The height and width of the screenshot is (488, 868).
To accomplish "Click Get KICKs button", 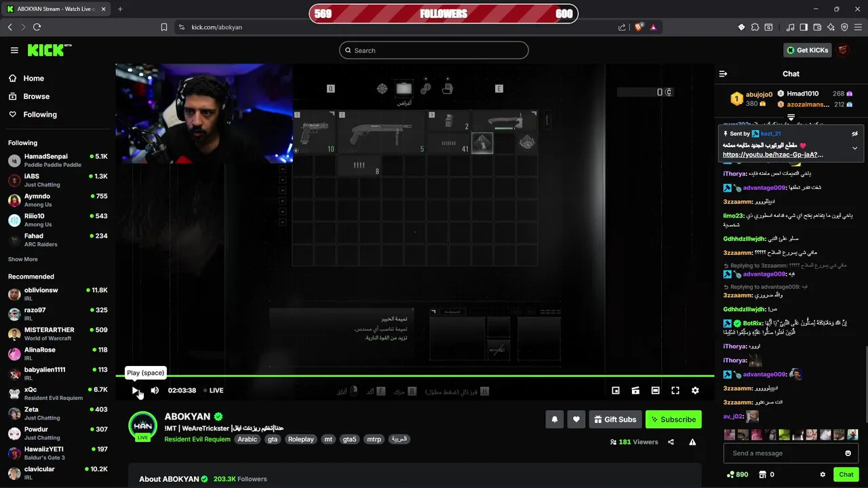I will click(x=808, y=50).
